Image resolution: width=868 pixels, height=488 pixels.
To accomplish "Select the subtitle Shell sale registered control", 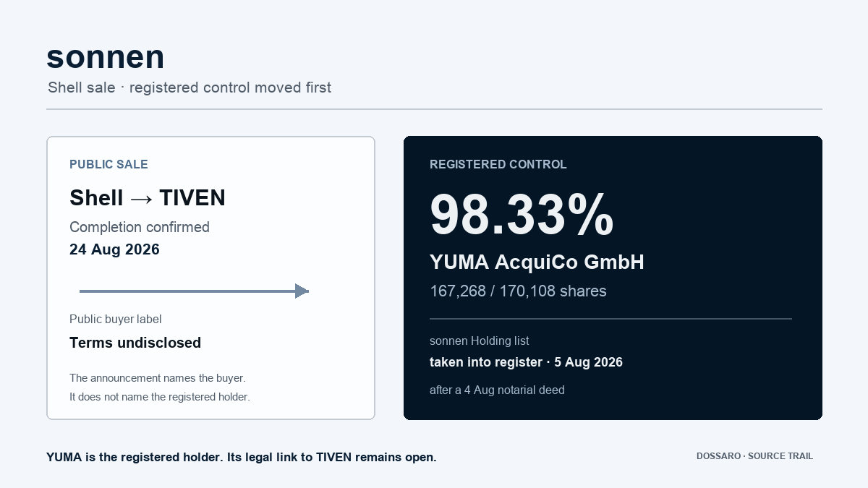I will [190, 87].
